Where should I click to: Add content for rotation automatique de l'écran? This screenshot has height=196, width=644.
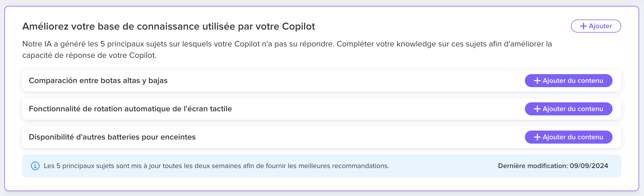569,109
